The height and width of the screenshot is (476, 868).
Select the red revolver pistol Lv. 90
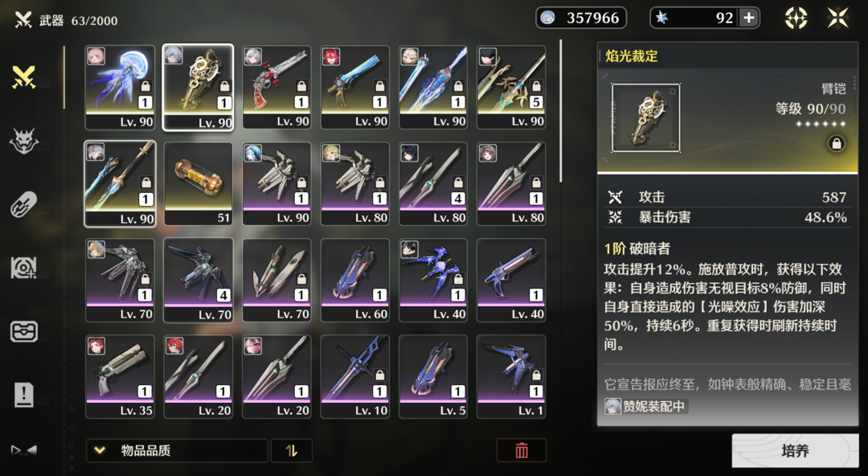[276, 88]
